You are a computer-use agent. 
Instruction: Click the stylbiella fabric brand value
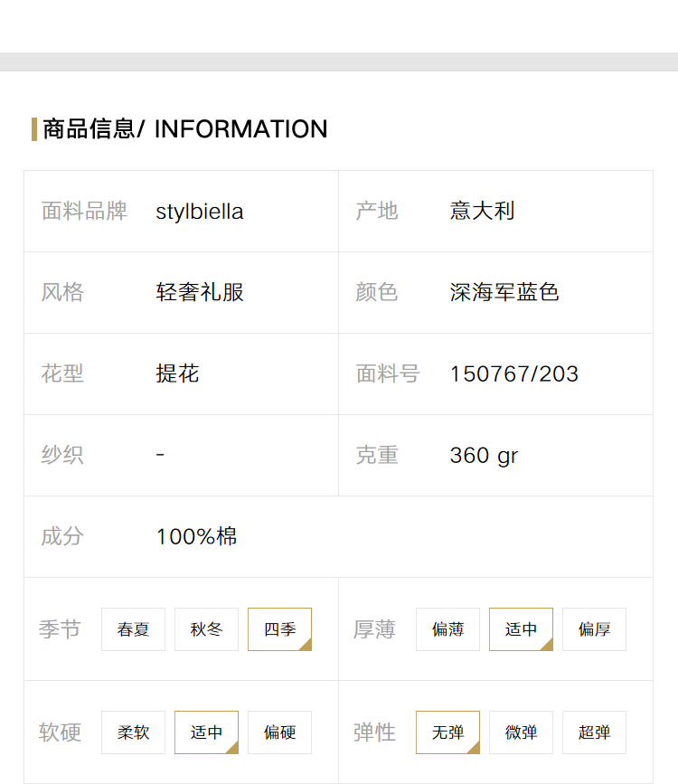(200, 212)
